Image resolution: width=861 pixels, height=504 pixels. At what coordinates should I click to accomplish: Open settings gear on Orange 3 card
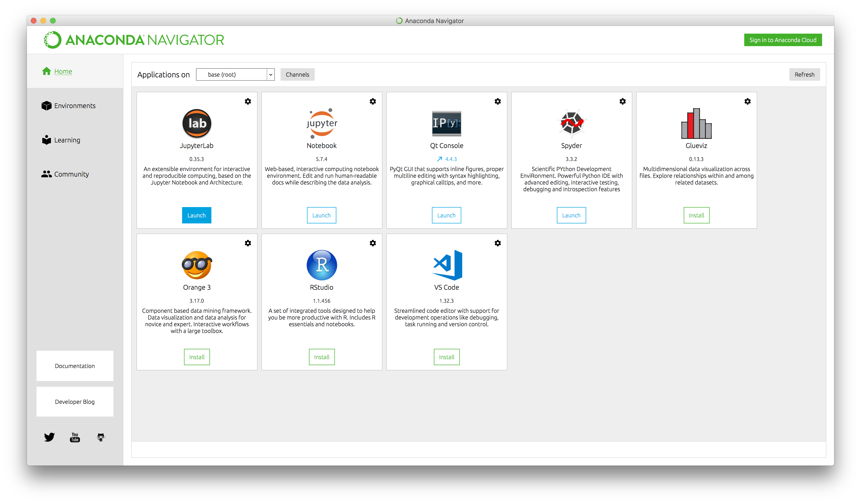pos(248,243)
